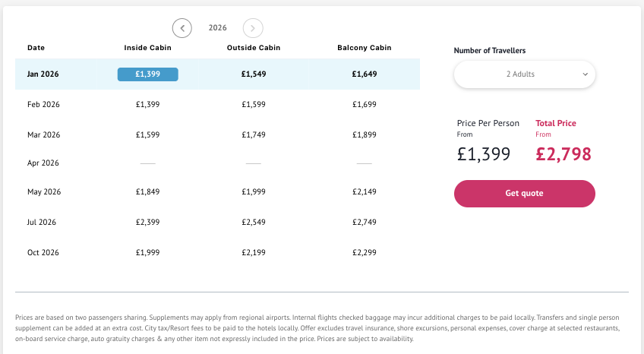Pick Jan 2026 Balcony Cabin price £1,649

click(364, 74)
